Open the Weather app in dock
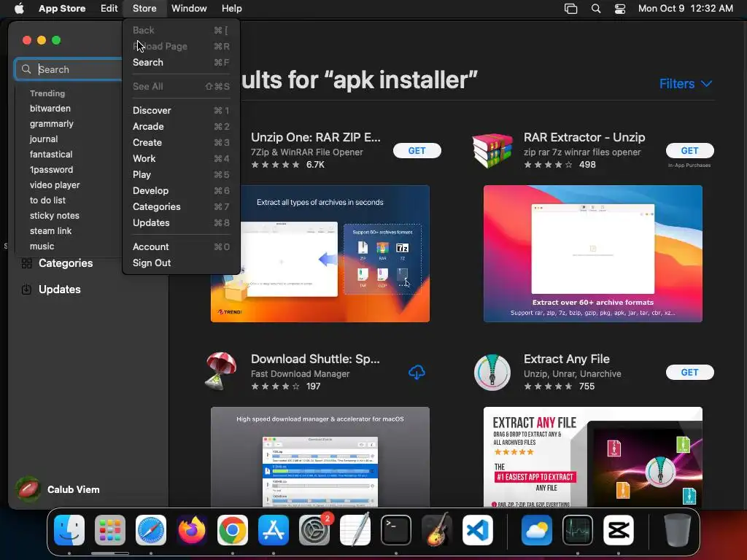Viewport: 747px width, 560px height. [537, 530]
